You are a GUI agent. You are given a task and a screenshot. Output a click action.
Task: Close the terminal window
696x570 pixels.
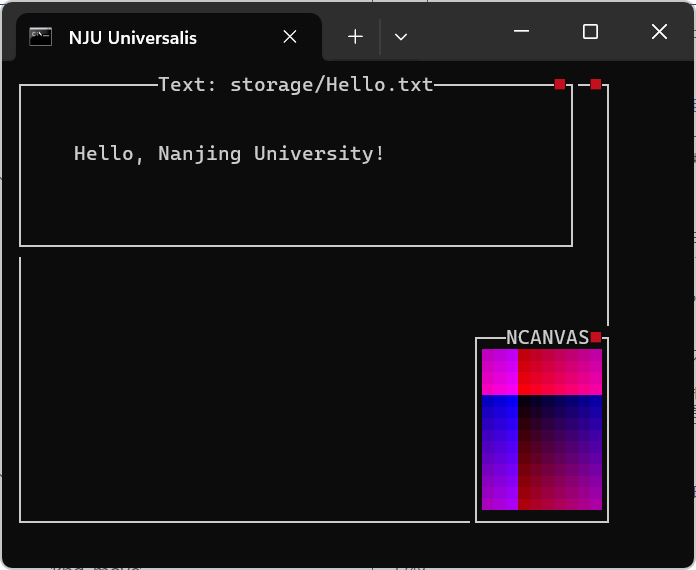click(659, 32)
